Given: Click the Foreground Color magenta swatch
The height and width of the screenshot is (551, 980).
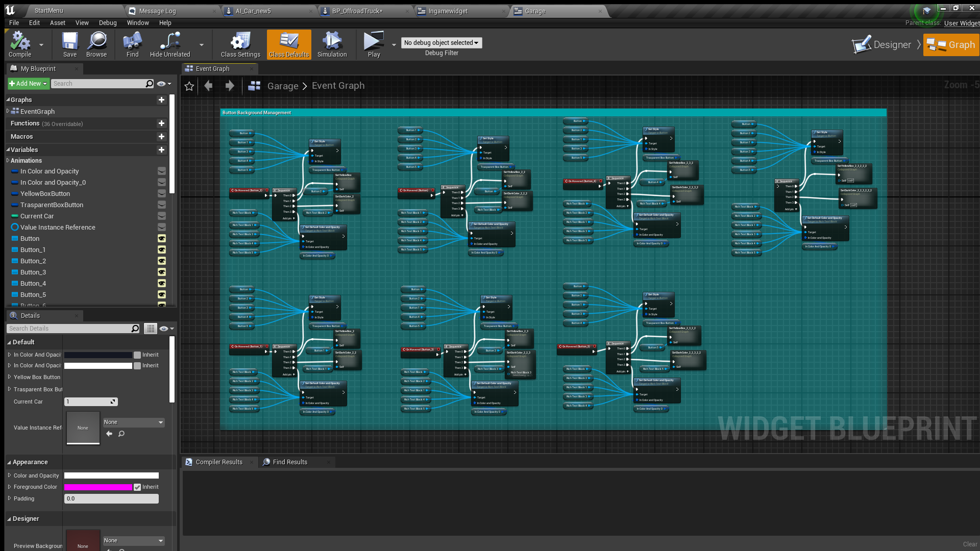Looking at the screenshot, I should click(x=98, y=487).
